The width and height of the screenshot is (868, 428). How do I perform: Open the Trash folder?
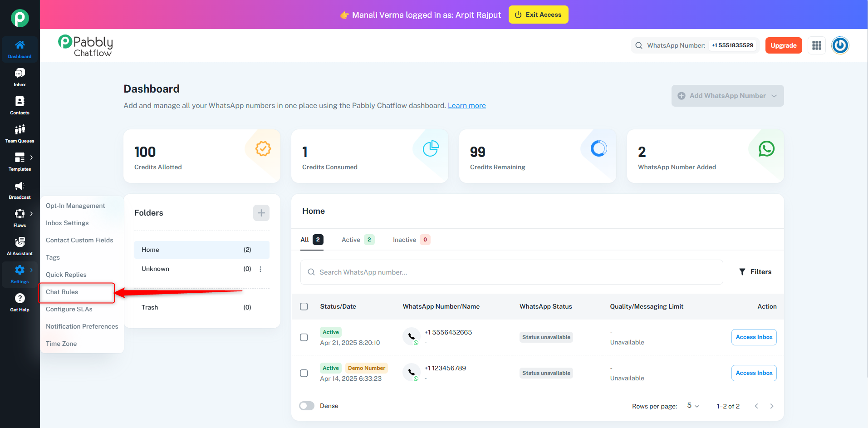tap(202, 307)
